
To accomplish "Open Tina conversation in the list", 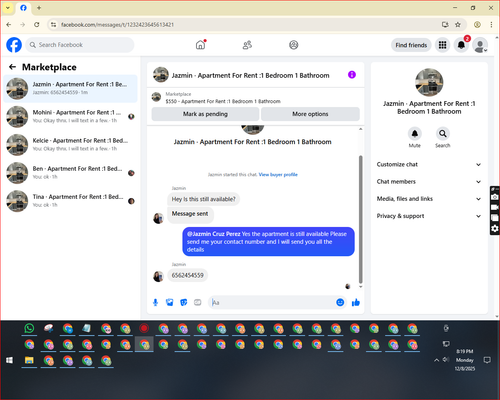I will click(x=70, y=201).
